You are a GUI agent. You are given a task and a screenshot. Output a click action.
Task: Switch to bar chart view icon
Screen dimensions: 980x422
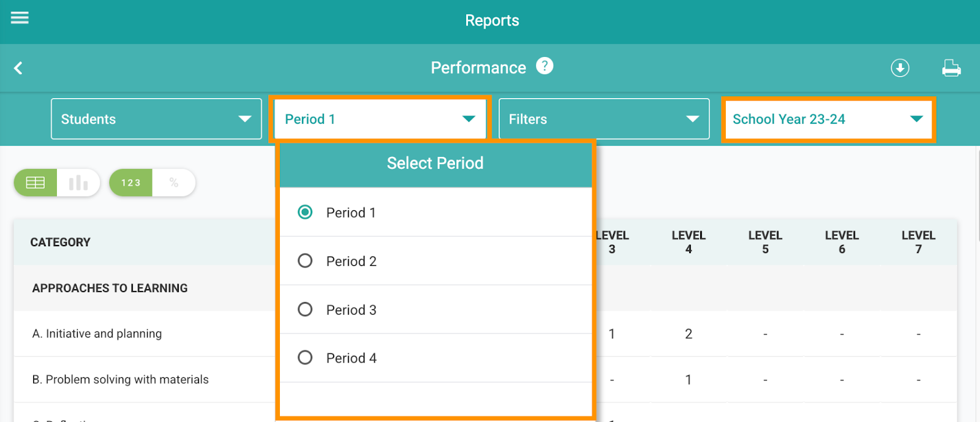[x=78, y=183]
